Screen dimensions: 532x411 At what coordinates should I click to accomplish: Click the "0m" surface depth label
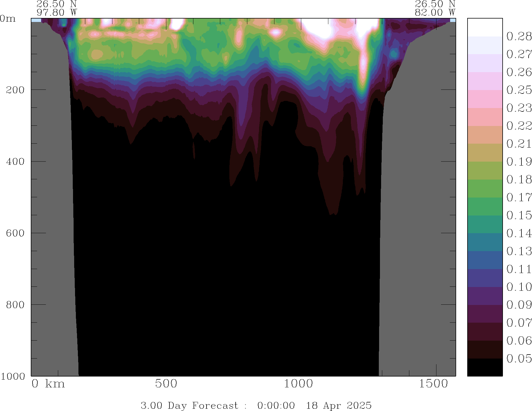coord(8,19)
